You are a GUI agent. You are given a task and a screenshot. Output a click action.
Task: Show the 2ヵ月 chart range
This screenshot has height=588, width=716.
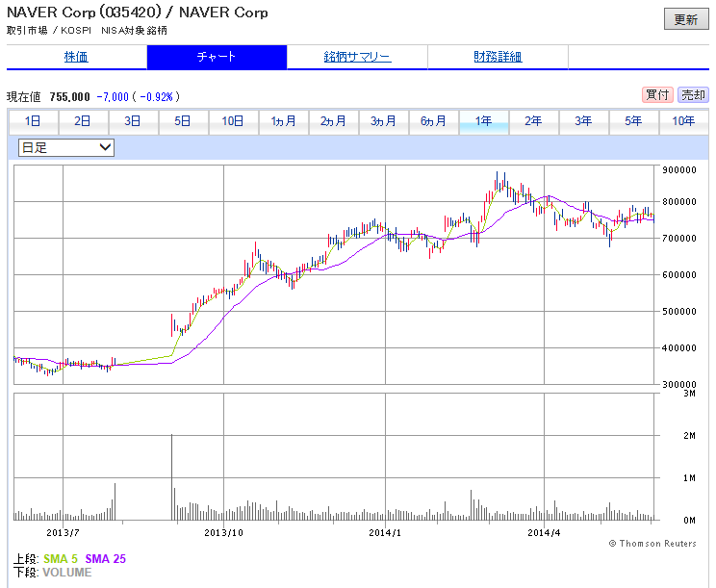[334, 121]
